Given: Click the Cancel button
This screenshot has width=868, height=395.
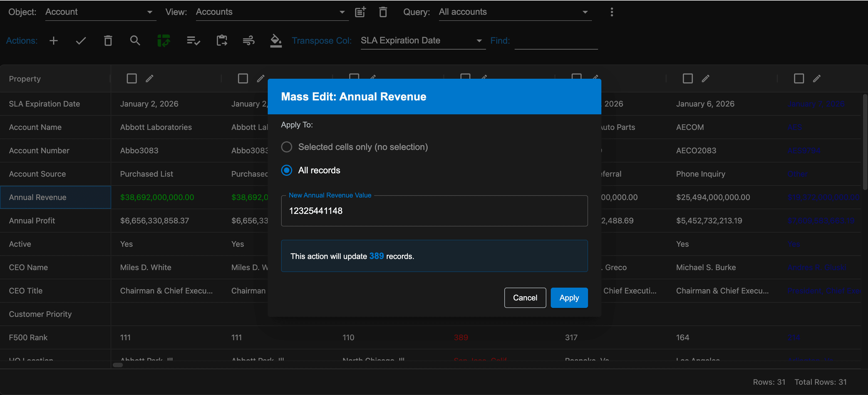Looking at the screenshot, I should click(525, 298).
